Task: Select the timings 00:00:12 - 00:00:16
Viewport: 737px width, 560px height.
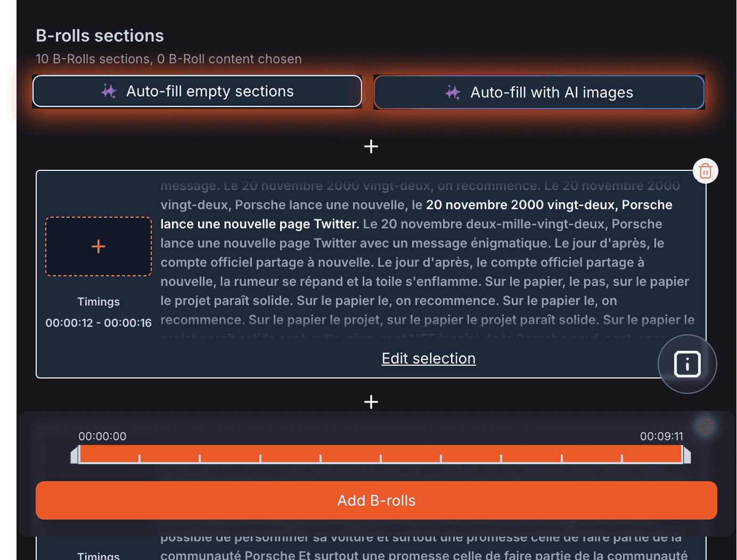Action: pyautogui.click(x=99, y=323)
